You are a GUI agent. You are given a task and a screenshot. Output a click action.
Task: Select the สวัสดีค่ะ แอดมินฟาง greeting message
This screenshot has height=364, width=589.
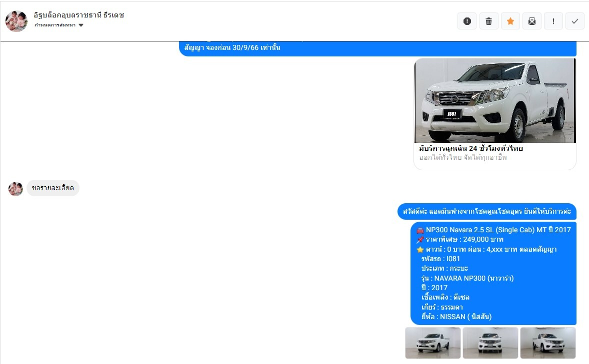click(487, 212)
